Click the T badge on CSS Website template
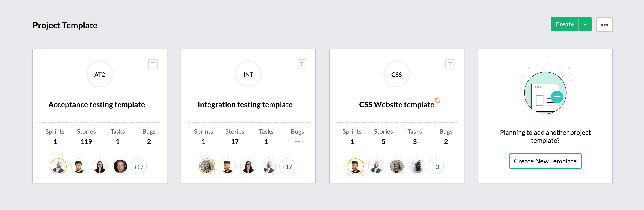 click(x=450, y=64)
